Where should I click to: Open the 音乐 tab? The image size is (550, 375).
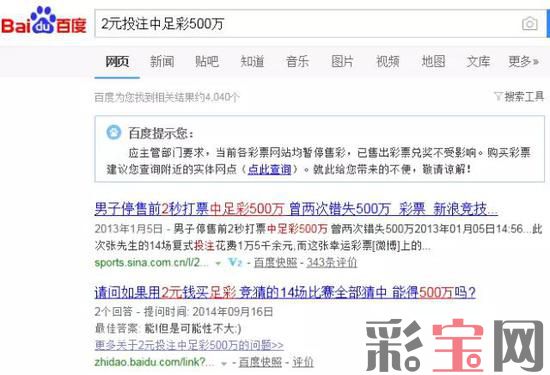[297, 62]
